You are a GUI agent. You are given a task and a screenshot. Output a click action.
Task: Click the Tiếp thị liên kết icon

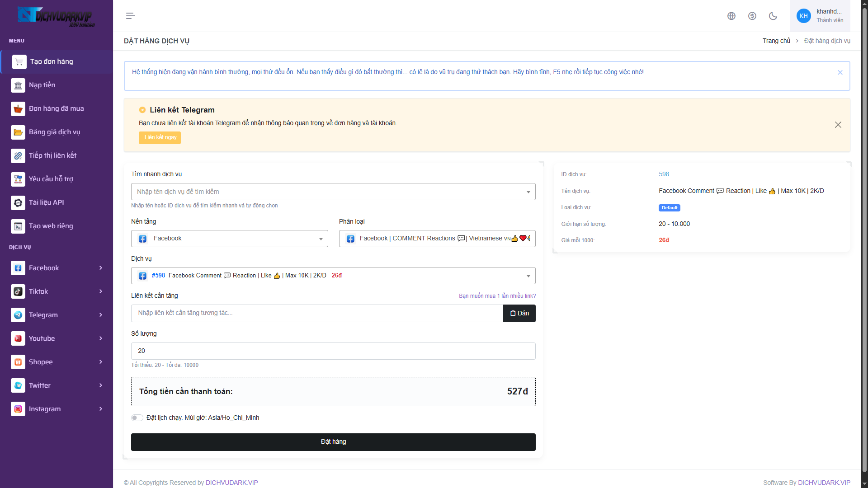tap(18, 156)
